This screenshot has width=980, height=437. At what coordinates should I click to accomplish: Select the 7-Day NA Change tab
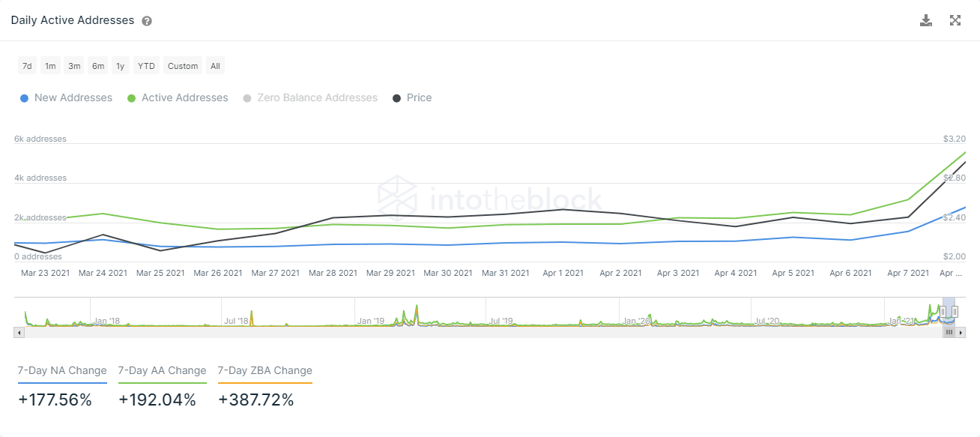62,370
